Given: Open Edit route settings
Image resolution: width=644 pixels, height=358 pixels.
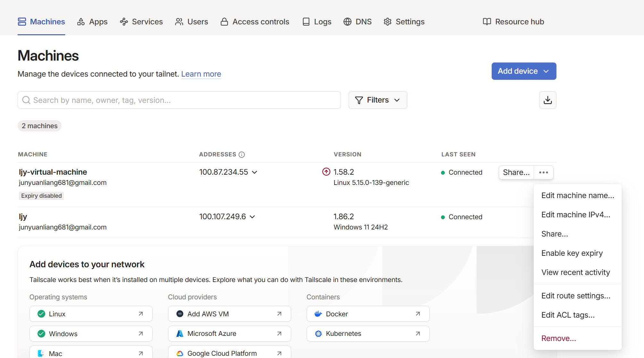Looking at the screenshot, I should pyautogui.click(x=578, y=296).
